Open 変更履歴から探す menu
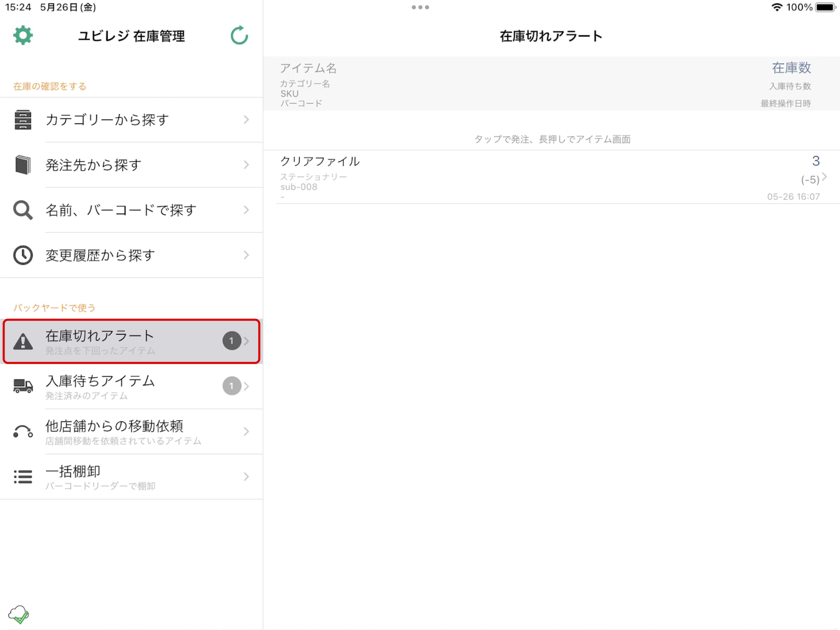This screenshot has height=630, width=840. tap(131, 255)
